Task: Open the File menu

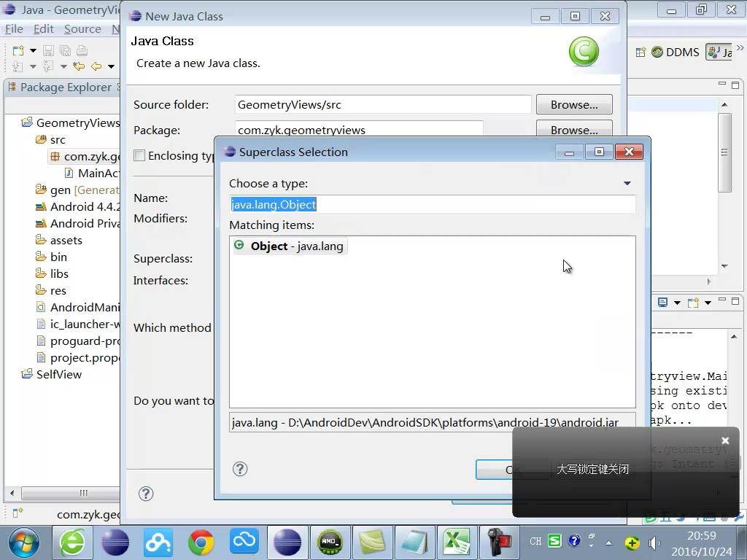Action: click(x=14, y=29)
